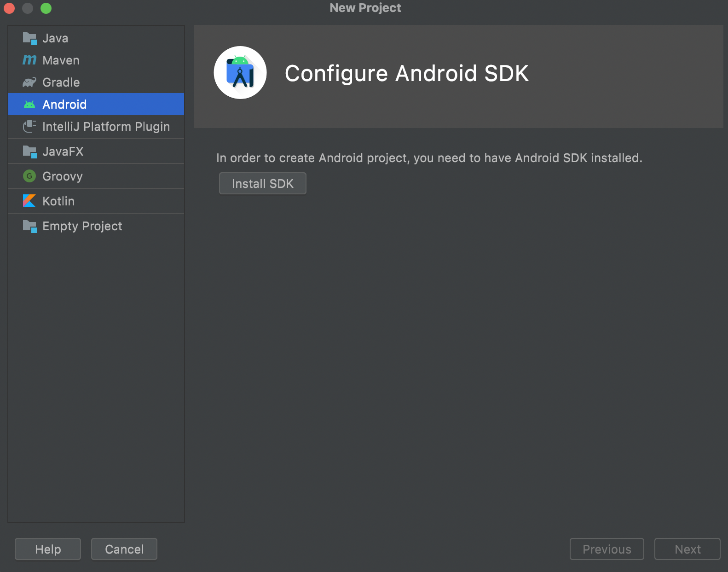Click the Kotlin K logo icon
The width and height of the screenshot is (728, 572).
click(29, 201)
